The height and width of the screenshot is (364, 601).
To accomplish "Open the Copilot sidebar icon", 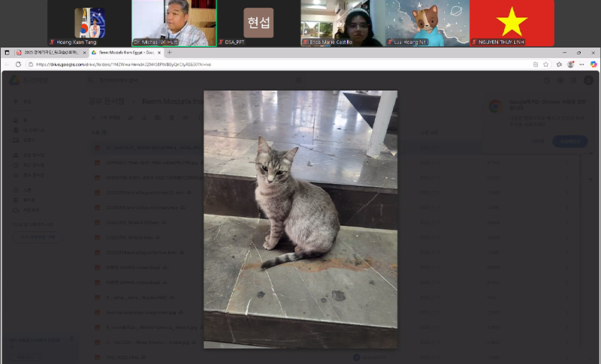I will point(593,65).
